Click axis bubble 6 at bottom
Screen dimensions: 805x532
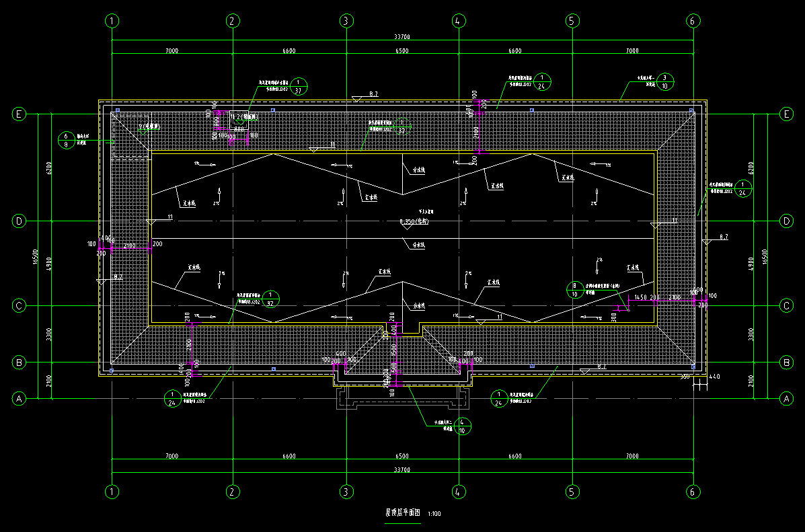coord(694,492)
